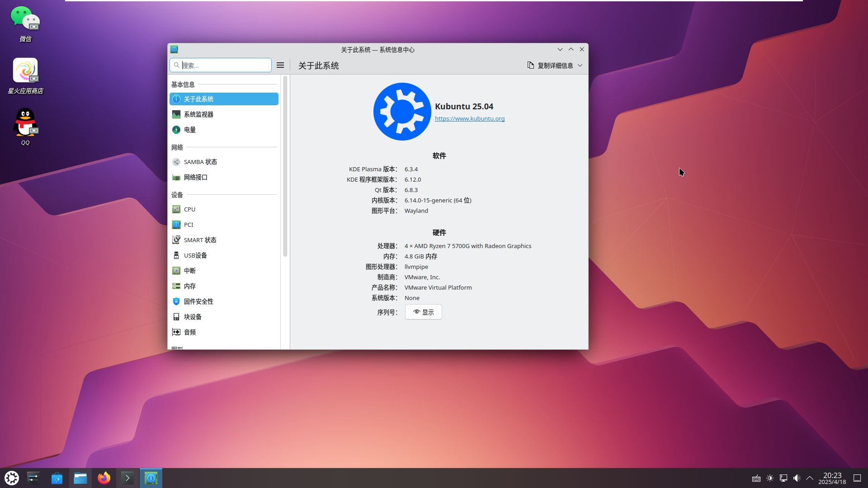Open firmware security (固件安全性) page
Screen dimensions: 868x488
(x=198, y=301)
